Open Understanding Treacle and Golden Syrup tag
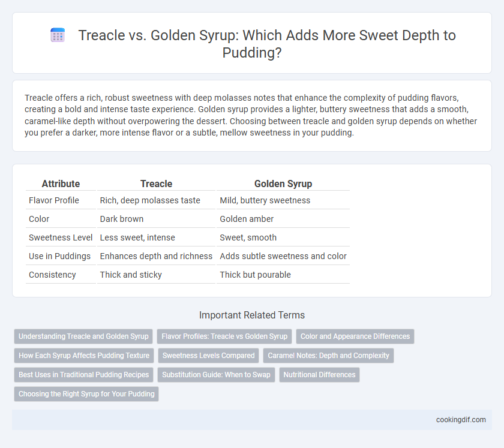504x448 pixels. [x=83, y=336]
